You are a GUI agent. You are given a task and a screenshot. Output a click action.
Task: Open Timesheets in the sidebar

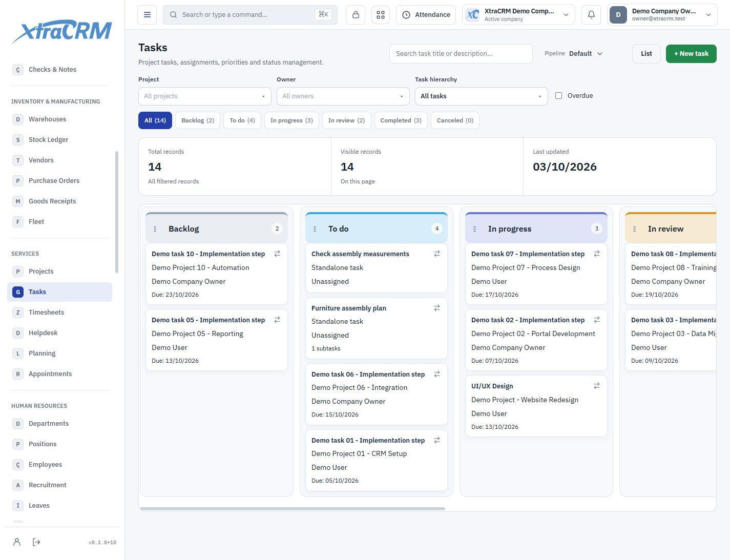click(x=59, y=313)
